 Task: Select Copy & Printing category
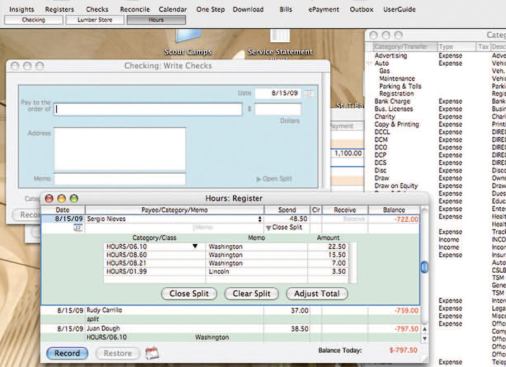(x=397, y=124)
